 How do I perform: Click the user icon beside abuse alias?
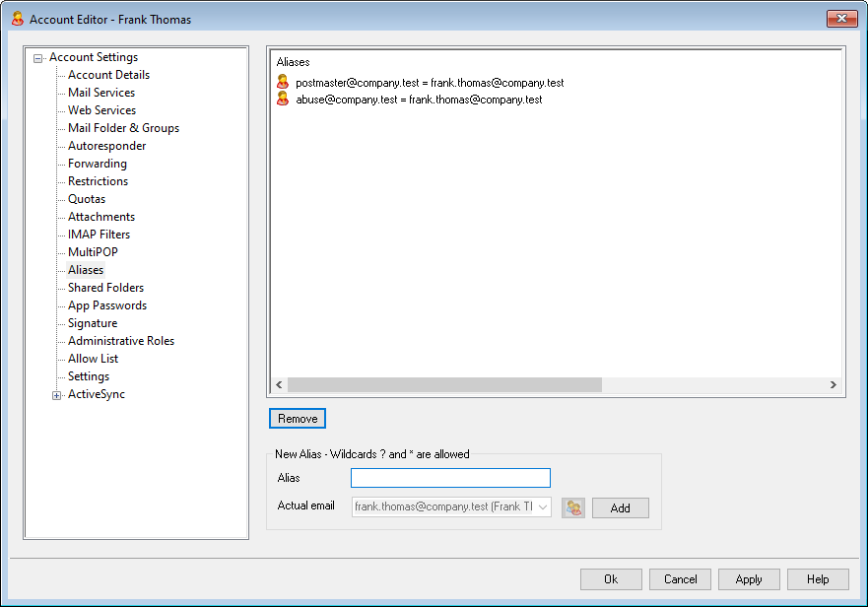pos(283,100)
